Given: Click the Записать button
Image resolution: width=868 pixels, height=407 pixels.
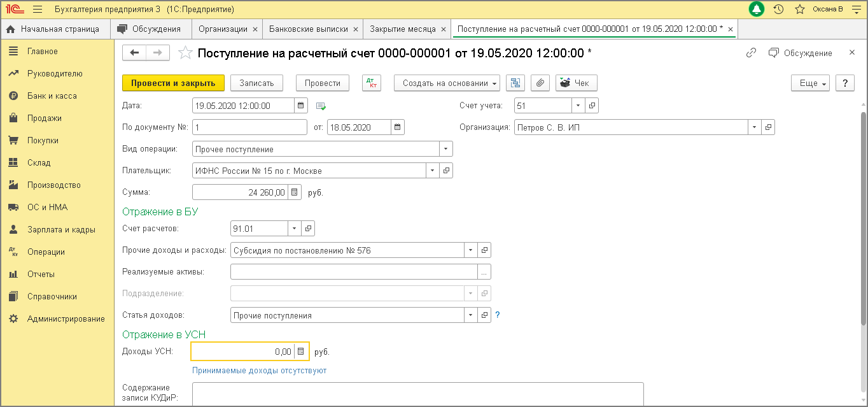Looking at the screenshot, I should [x=256, y=83].
